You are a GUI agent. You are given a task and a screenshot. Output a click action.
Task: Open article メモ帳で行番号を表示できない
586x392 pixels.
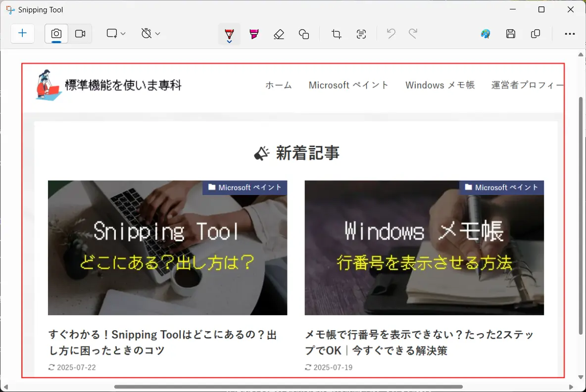coord(419,343)
